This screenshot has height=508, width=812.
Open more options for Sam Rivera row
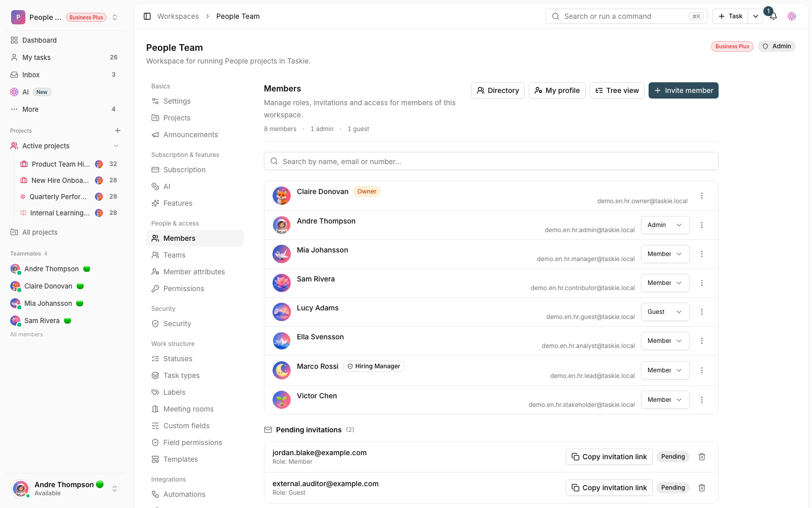tap(702, 283)
